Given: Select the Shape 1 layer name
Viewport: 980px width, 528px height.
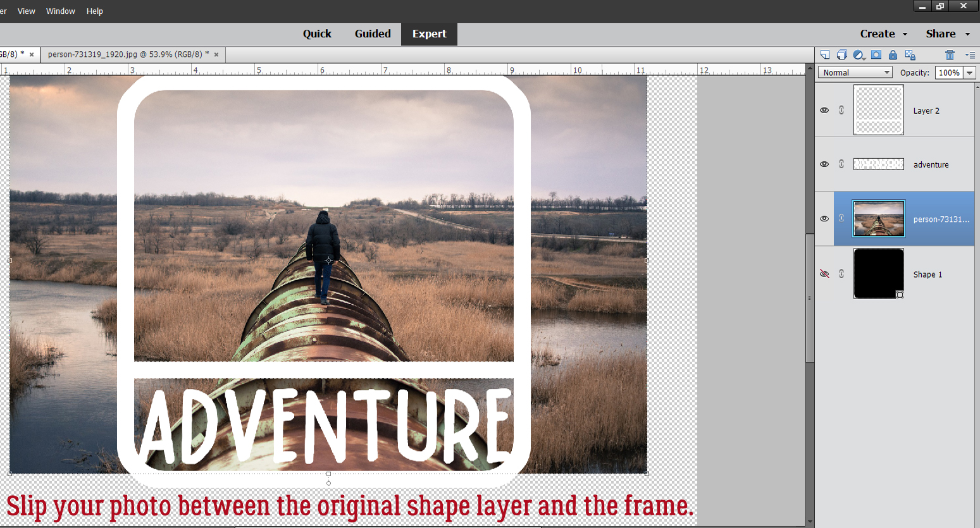Looking at the screenshot, I should (927, 274).
